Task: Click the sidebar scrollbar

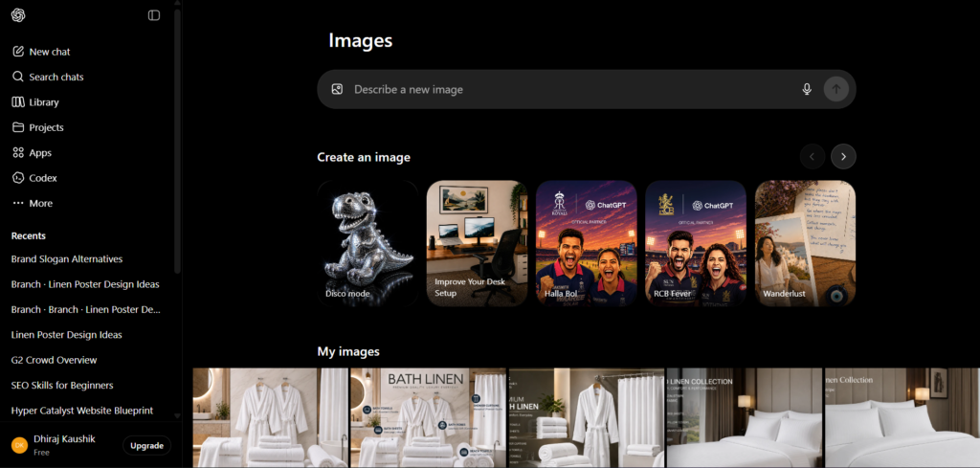Action: point(177,141)
